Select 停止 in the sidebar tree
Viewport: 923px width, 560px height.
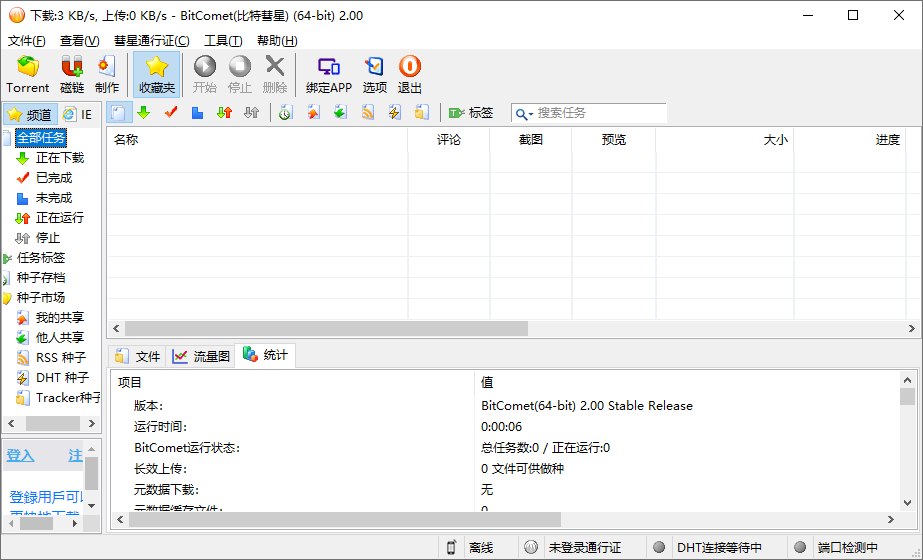point(48,238)
